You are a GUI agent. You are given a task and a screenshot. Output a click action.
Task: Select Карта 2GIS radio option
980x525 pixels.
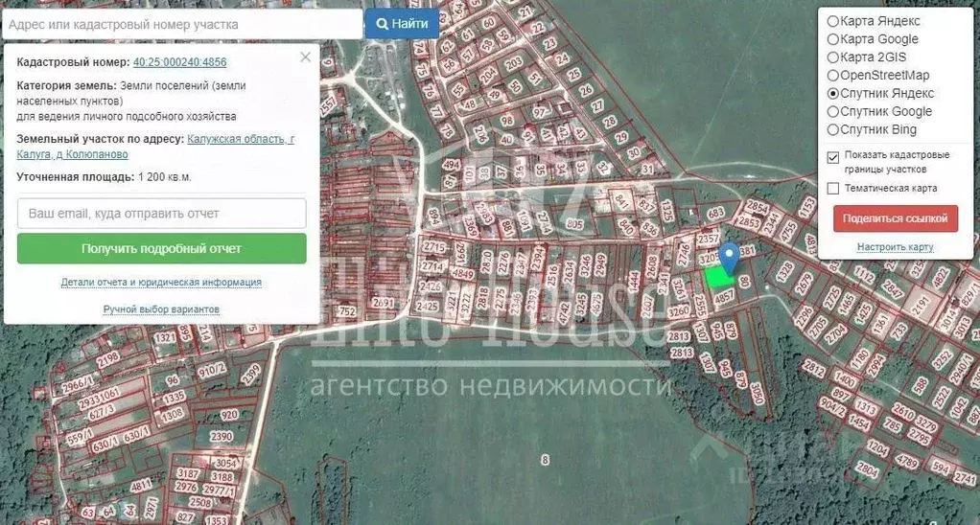click(832, 57)
